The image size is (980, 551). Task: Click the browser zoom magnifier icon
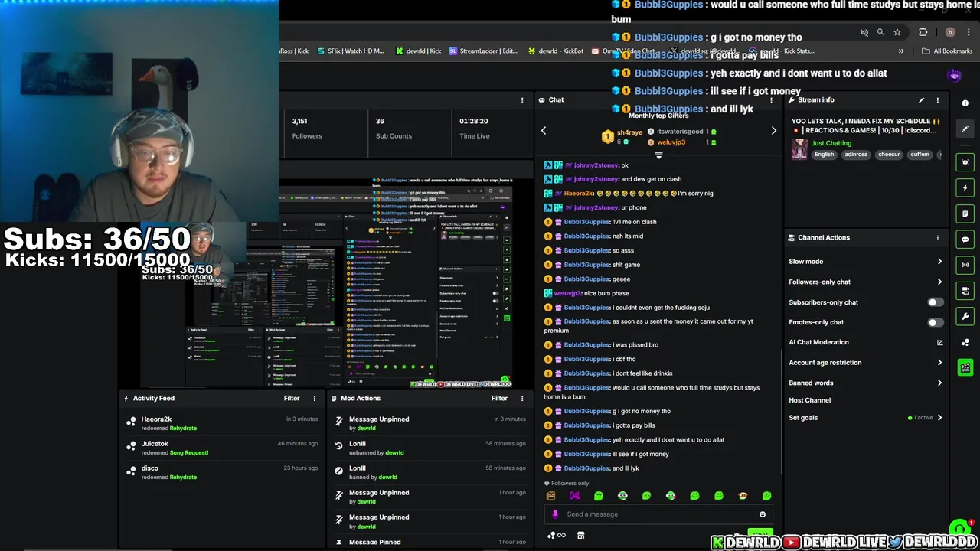point(880,32)
